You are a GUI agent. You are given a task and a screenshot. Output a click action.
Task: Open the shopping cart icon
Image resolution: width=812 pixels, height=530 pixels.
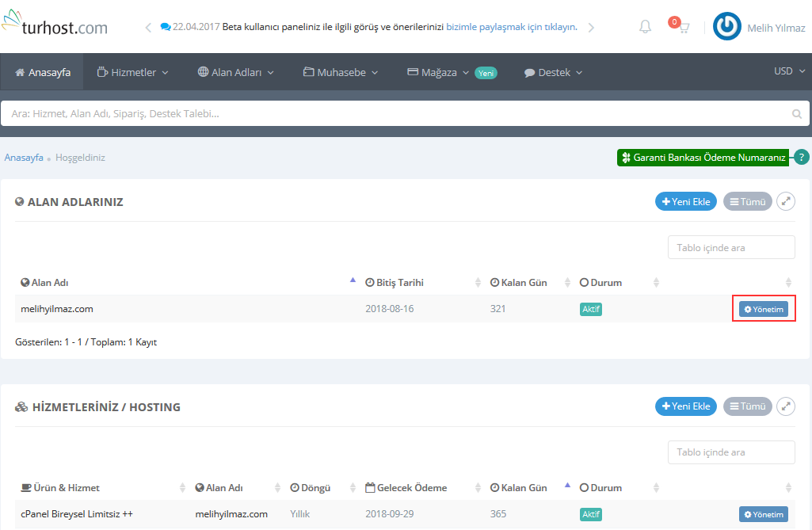pyautogui.click(x=682, y=28)
